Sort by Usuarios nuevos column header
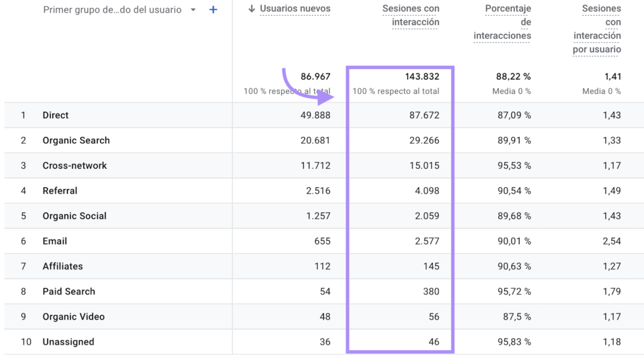 [295, 9]
